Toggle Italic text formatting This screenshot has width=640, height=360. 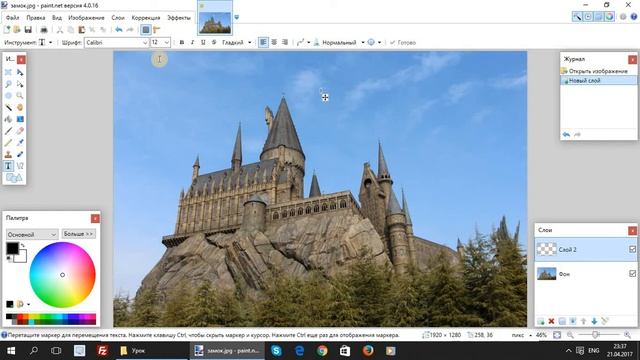tap(192, 42)
